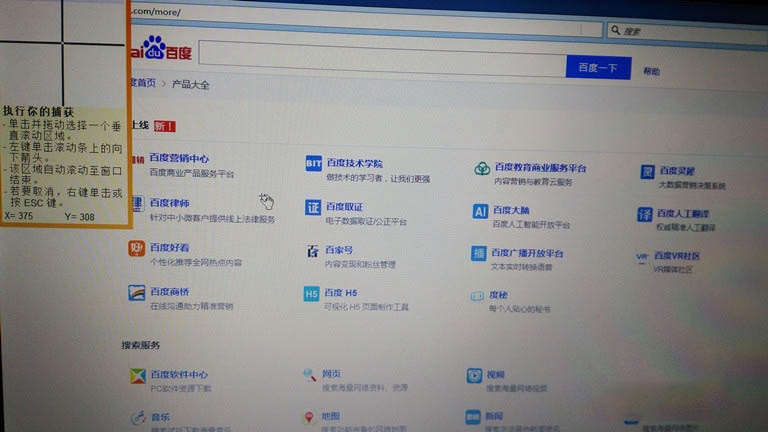This screenshot has width=768, height=432.
Task: Open the 百度大脑 link
Action: (x=511, y=210)
